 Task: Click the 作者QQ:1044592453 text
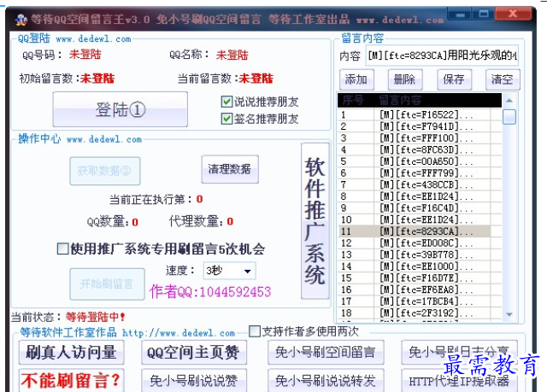pos(210,291)
